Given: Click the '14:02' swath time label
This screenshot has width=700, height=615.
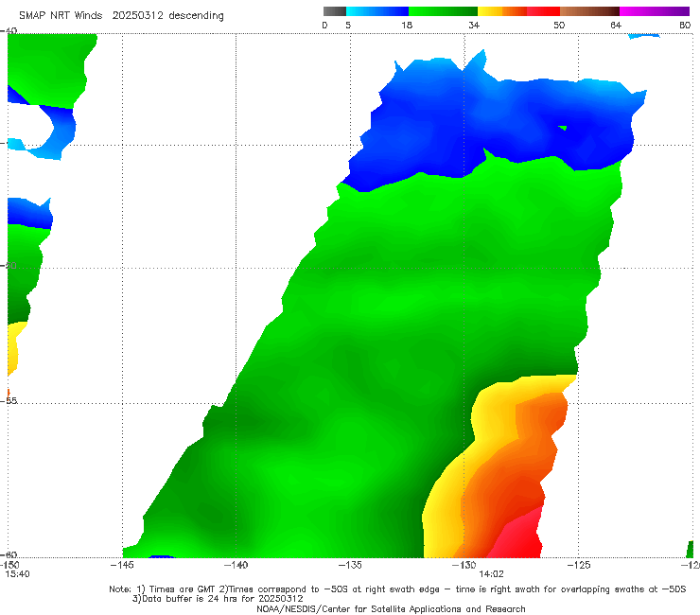Looking at the screenshot, I should pos(491,574).
